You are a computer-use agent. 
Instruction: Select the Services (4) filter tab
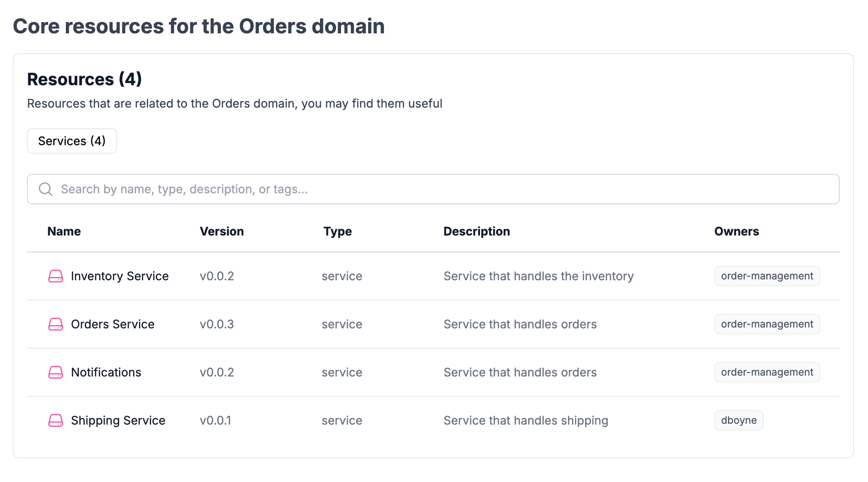point(72,141)
